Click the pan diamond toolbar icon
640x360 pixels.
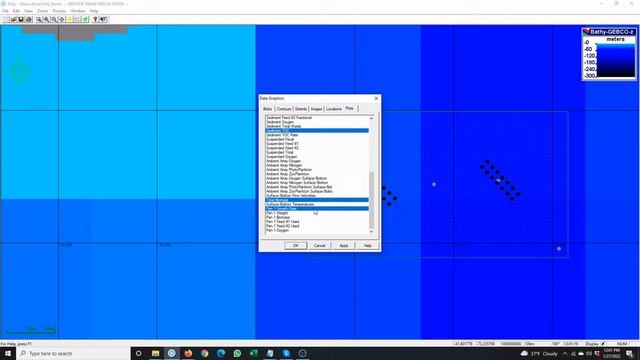point(62,19)
